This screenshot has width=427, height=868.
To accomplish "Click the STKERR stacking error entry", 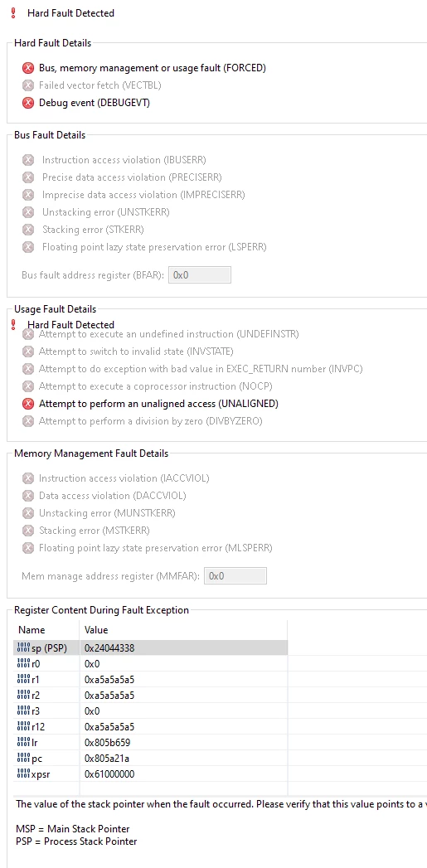I will (95, 230).
